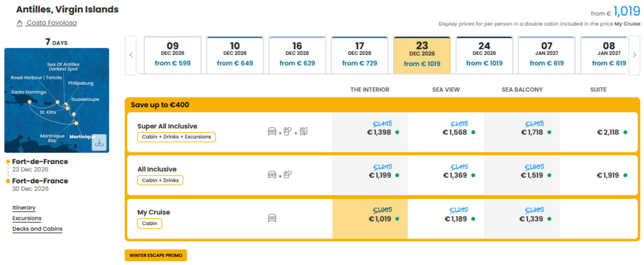Select the 23 Dec 2026 departure
644x265 pixels.
coord(422,55)
